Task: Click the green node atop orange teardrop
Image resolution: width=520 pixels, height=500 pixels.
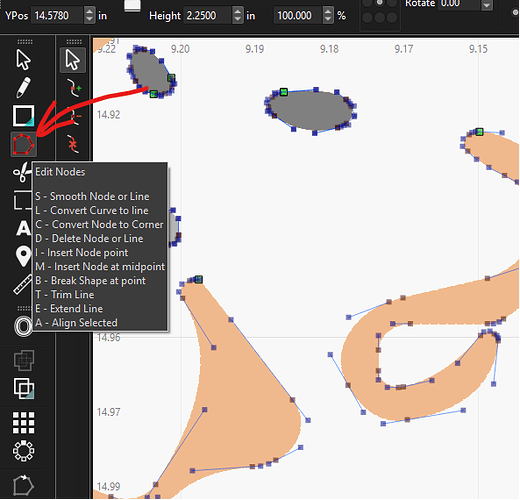Action: (199, 279)
